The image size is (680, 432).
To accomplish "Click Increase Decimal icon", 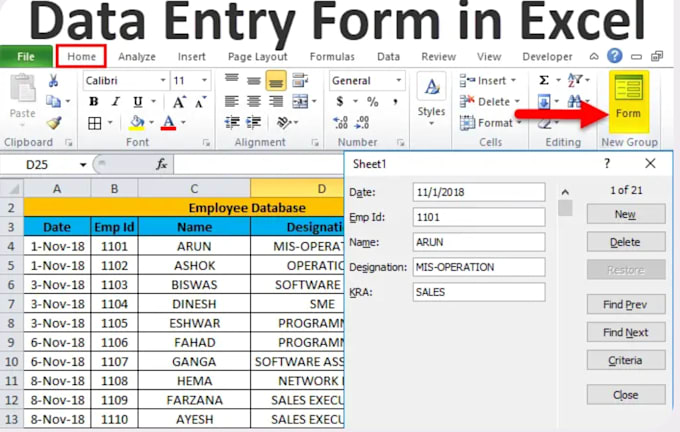I will click(340, 123).
